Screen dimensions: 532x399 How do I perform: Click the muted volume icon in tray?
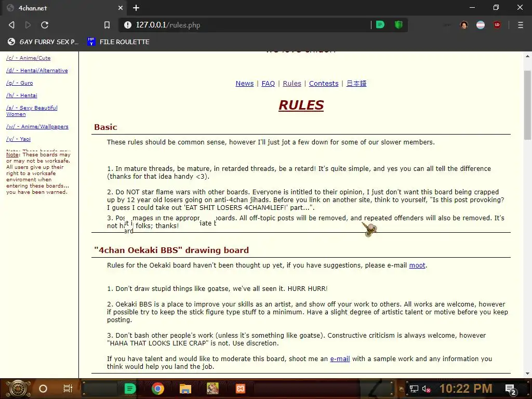coord(426,389)
